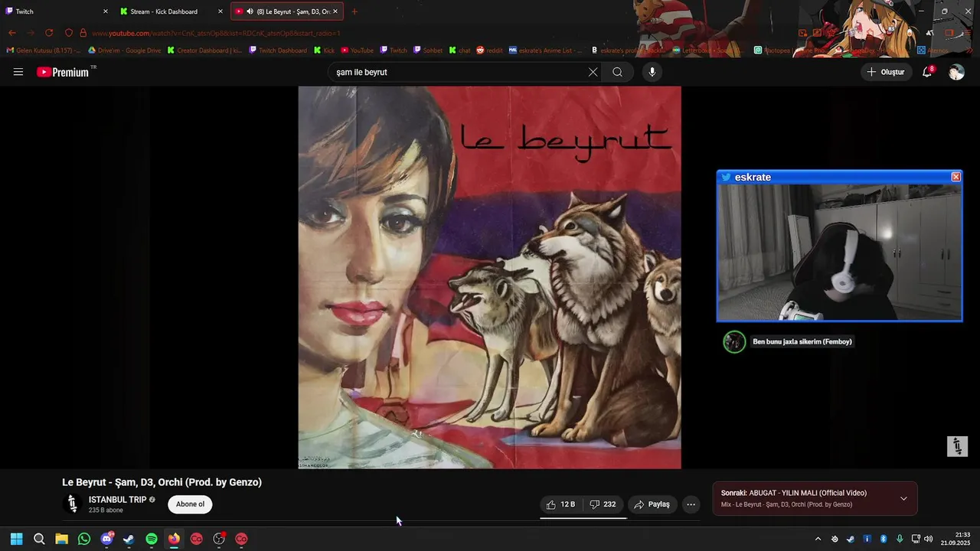The width and height of the screenshot is (980, 551).
Task: Close the eskrate webcam overlay window
Action: click(955, 177)
